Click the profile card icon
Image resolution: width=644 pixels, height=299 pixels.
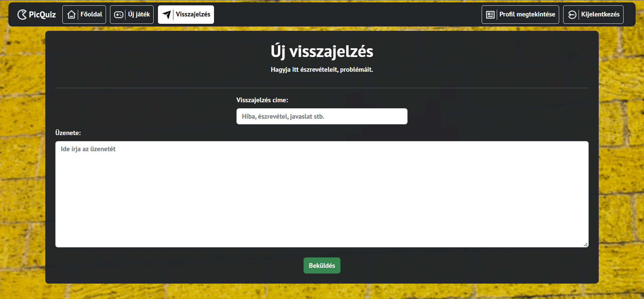coord(490,15)
